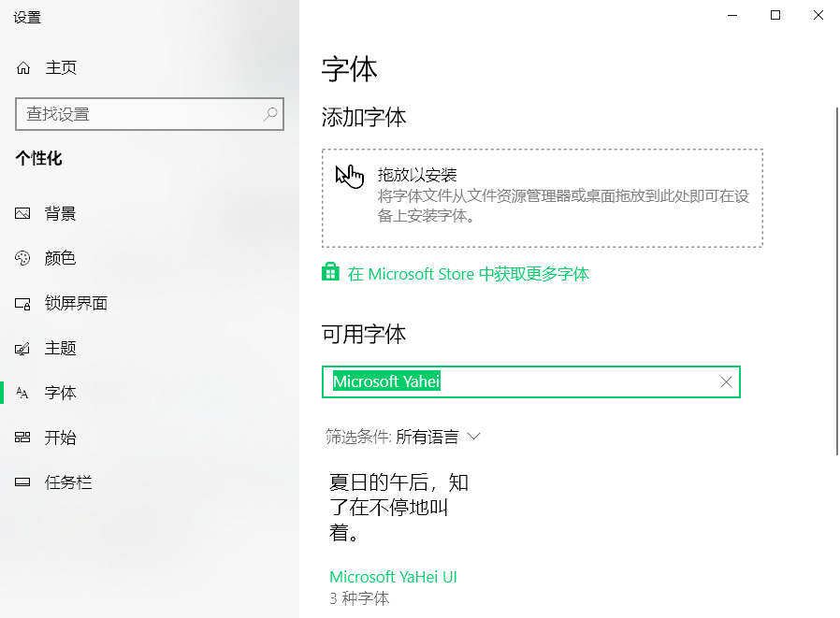Select the 开始 start tiles icon
This screenshot has height=618, width=840.
point(22,438)
